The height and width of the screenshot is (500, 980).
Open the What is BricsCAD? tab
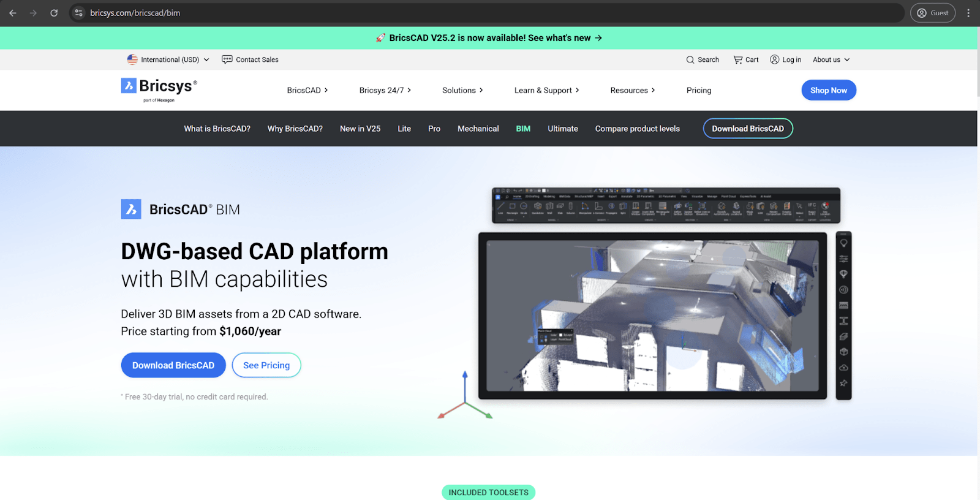click(x=217, y=129)
